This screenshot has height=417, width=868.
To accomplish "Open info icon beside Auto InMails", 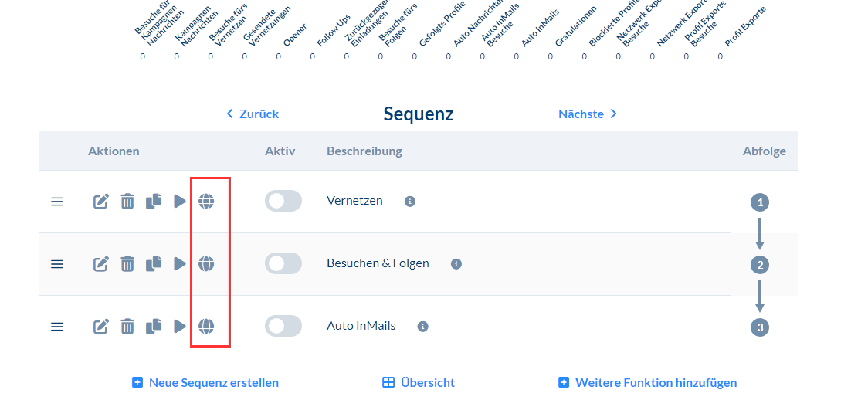I will coord(422,327).
